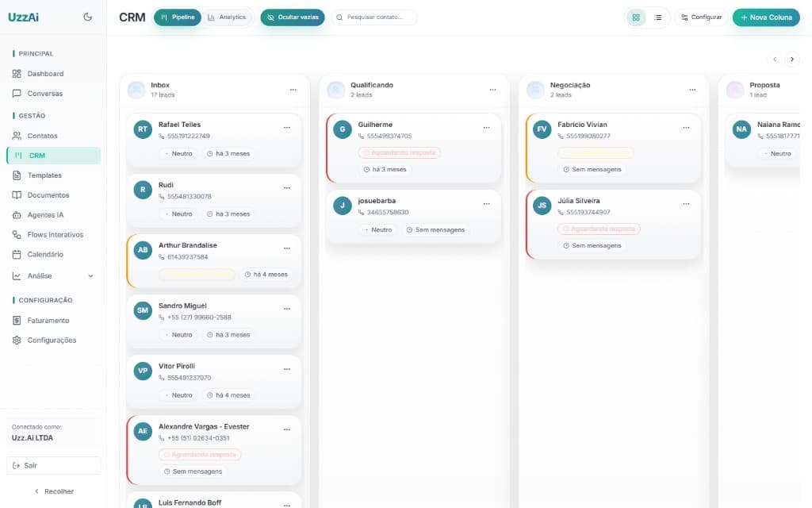The image size is (812, 508).
Task: Open Júlia Silveira card options menu
Action: coord(686,204)
